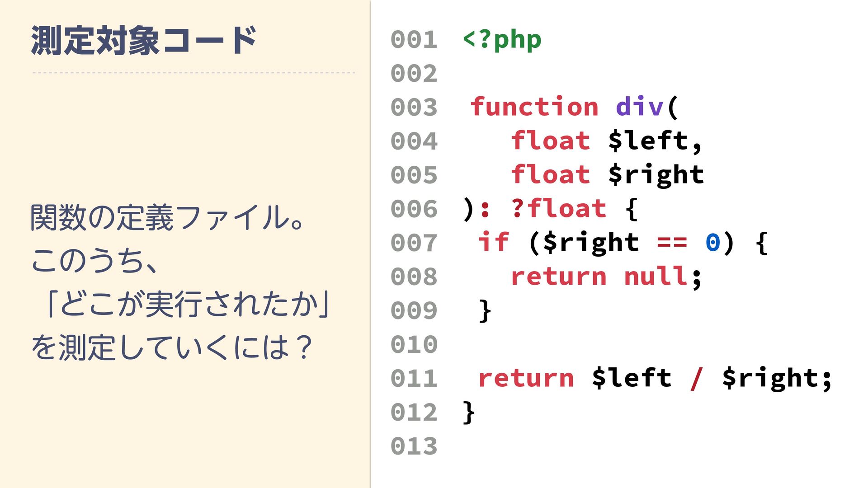Click the blue 0 literal
The width and height of the screenshot is (868, 488).
[x=713, y=242]
